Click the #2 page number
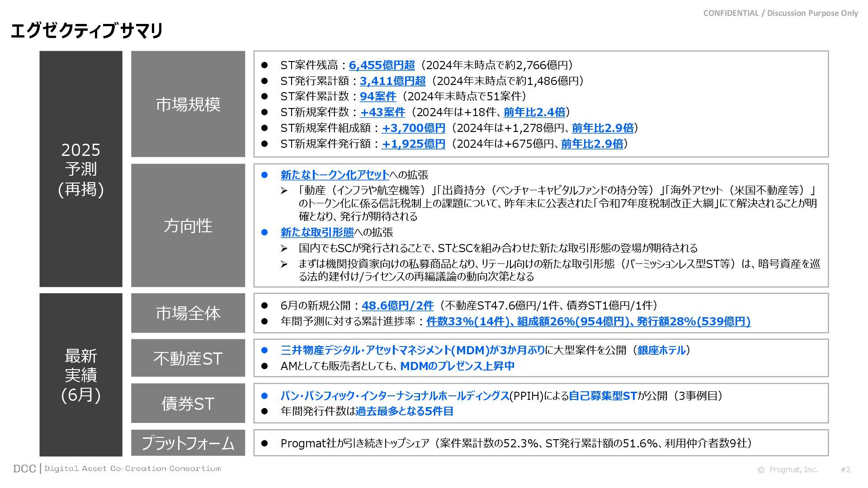 point(845,469)
